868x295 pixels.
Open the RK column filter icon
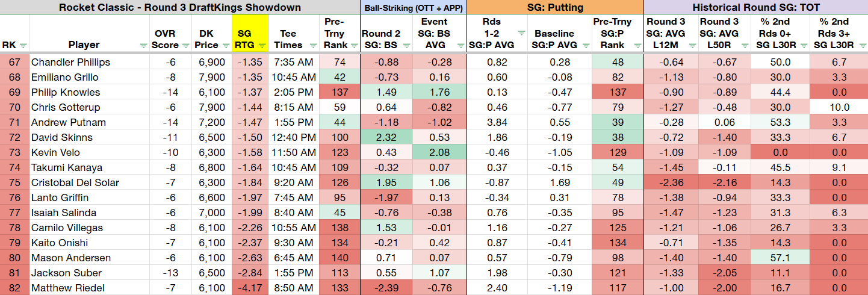click(23, 45)
